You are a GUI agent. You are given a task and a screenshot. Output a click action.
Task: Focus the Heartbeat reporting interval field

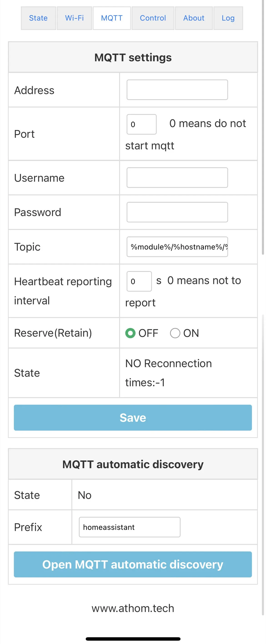139,281
